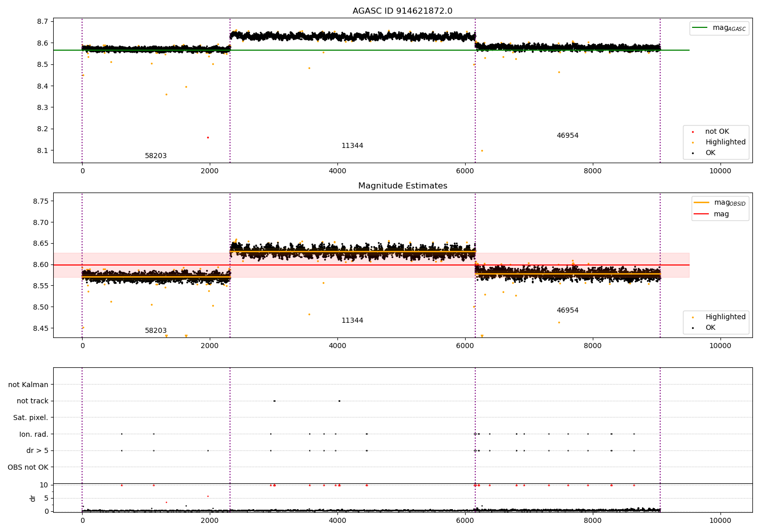Click x-tick 10000 under the dr flags panel

pyautogui.click(x=720, y=520)
